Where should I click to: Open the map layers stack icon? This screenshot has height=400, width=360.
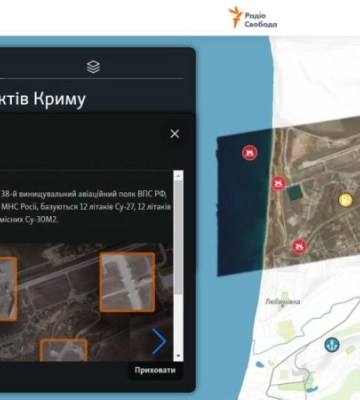click(93, 67)
